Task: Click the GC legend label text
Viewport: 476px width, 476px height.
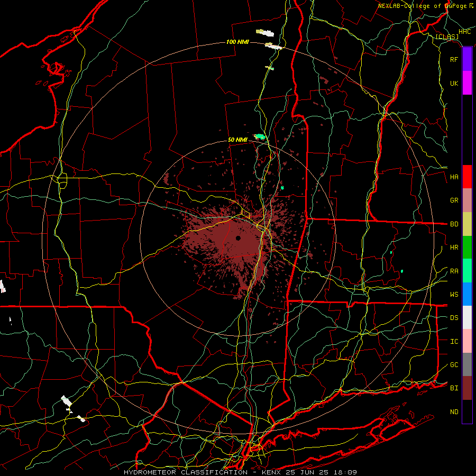Action: [x=454, y=365]
